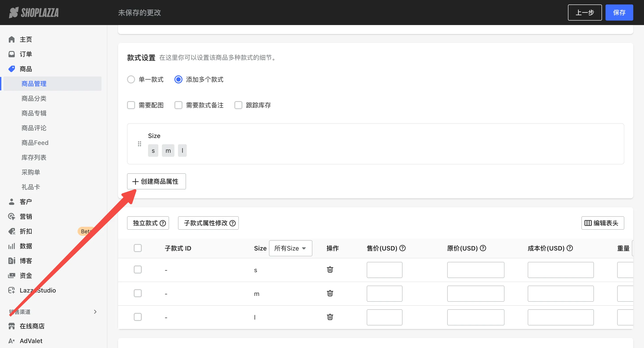Open the 订单 orders inbox icon
The width and height of the screenshot is (644, 348).
tap(11, 54)
